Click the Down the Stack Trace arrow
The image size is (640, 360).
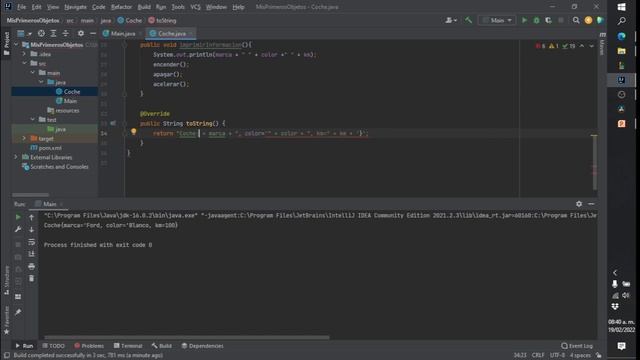pyautogui.click(x=31, y=229)
